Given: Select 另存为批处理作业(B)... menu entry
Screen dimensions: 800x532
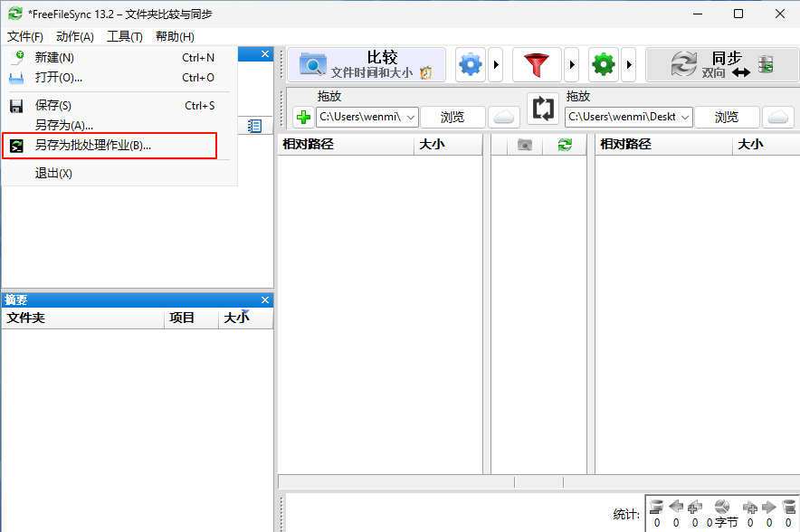Looking at the screenshot, I should point(93,145).
